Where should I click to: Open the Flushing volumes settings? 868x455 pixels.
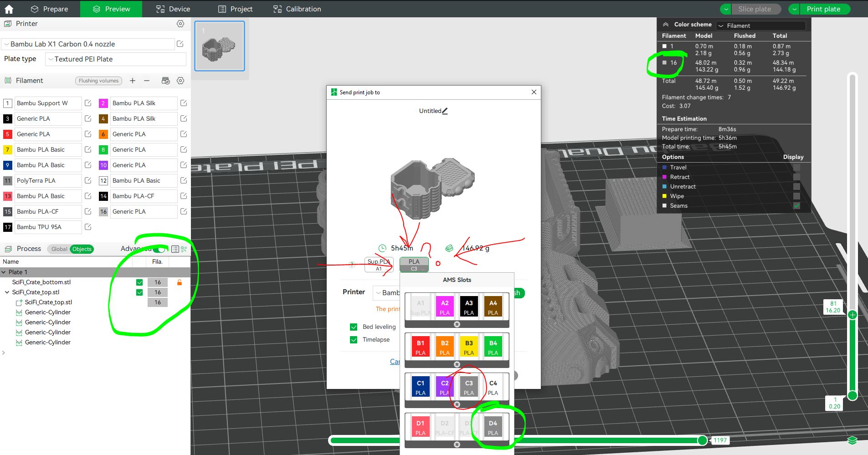click(x=98, y=81)
